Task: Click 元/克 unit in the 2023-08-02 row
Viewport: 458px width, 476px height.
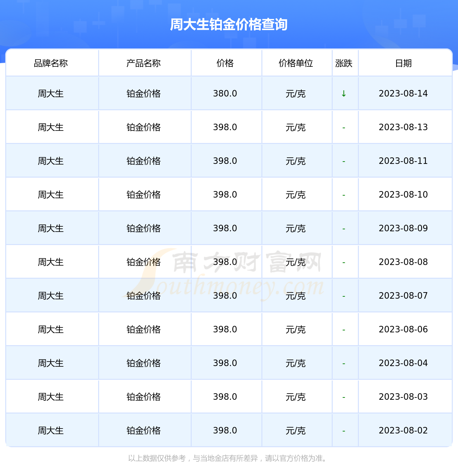Action: pyautogui.click(x=296, y=431)
